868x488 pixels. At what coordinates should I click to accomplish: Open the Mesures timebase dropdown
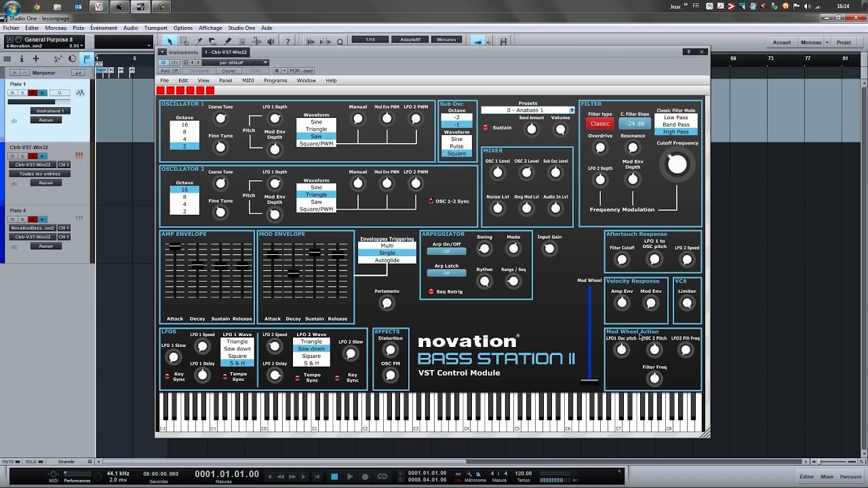[x=446, y=39]
